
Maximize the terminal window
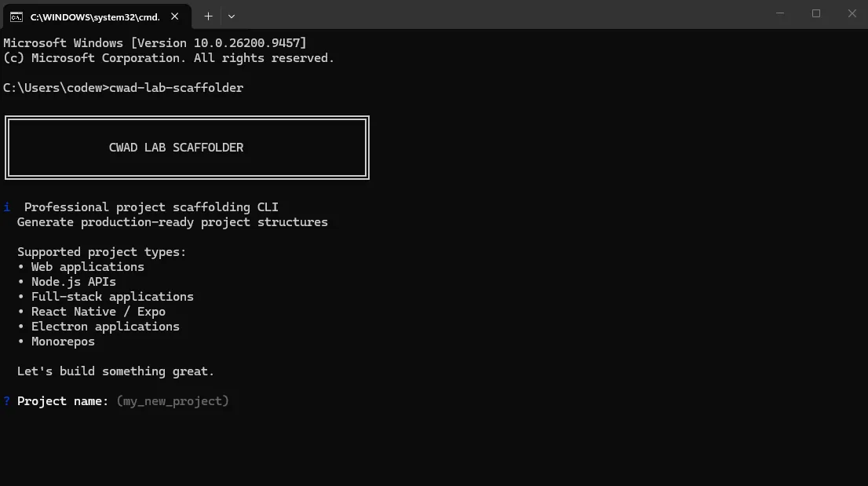coord(816,13)
